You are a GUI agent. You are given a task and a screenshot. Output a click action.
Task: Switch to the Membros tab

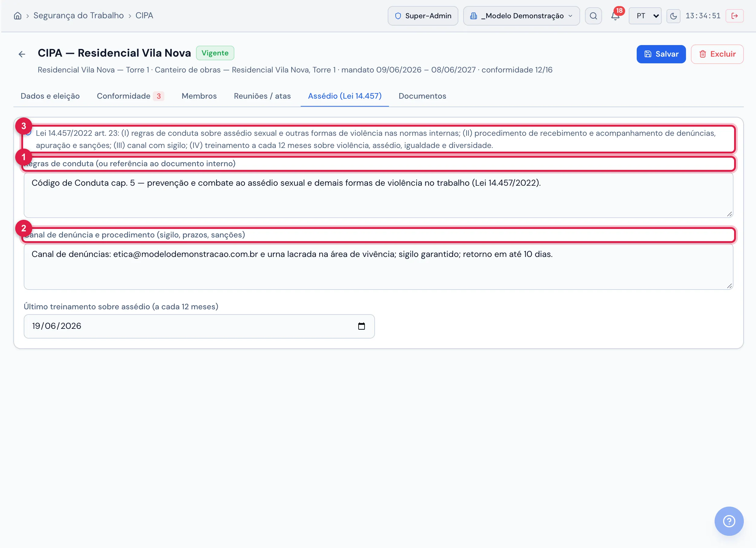pos(199,96)
